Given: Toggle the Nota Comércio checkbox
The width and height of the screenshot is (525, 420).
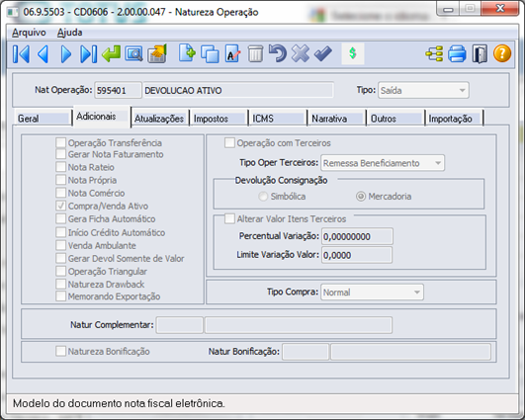Looking at the screenshot, I should [x=61, y=193].
